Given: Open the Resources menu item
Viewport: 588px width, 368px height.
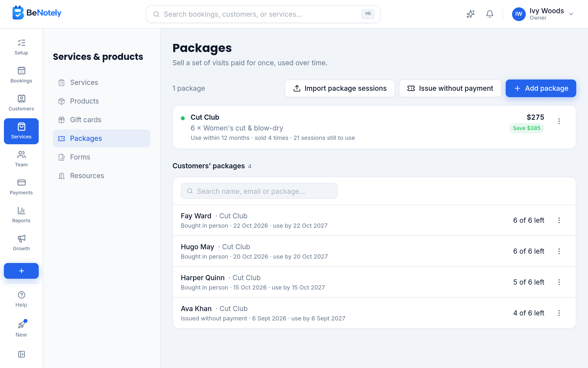Looking at the screenshot, I should (x=102, y=176).
